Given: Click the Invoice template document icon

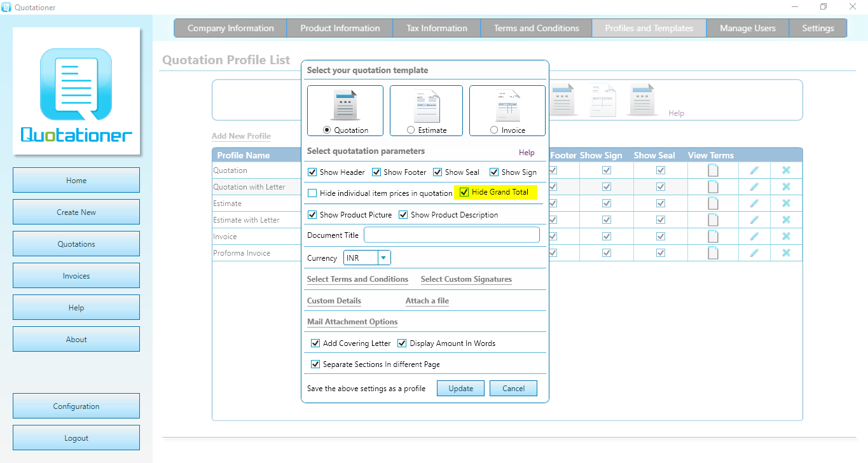Looking at the screenshot, I should pyautogui.click(x=508, y=106).
